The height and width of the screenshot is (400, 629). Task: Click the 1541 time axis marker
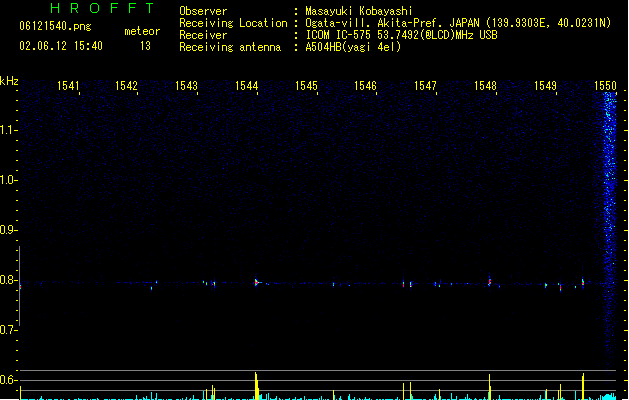tap(68, 86)
